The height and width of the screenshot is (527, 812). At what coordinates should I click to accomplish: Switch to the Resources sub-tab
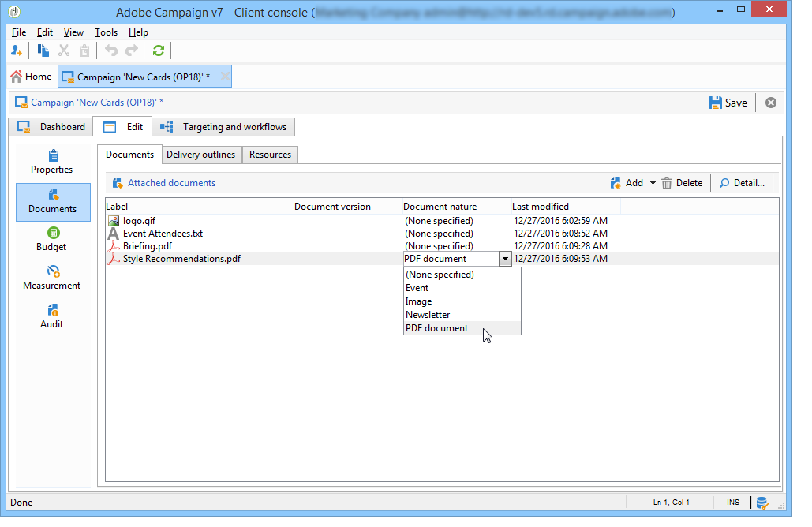pos(270,155)
